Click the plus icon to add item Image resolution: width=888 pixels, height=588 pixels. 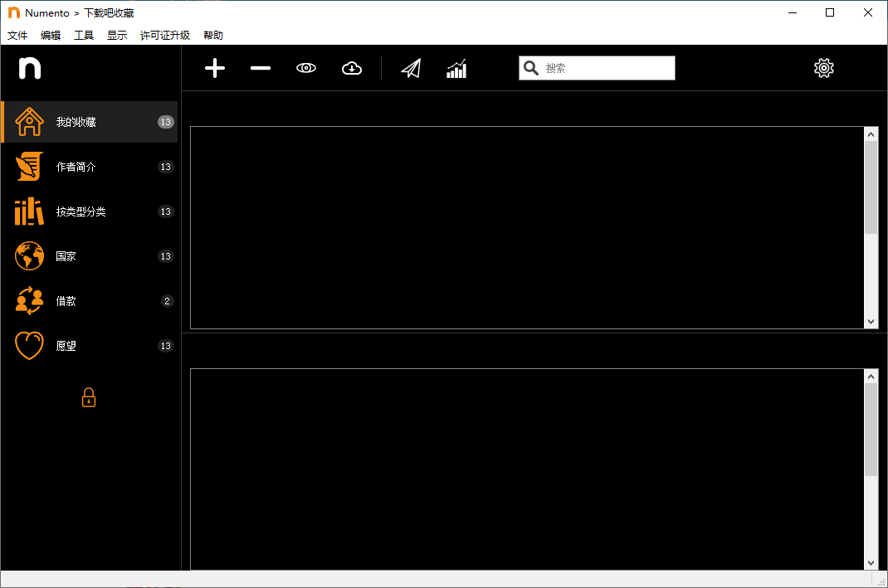(x=215, y=69)
